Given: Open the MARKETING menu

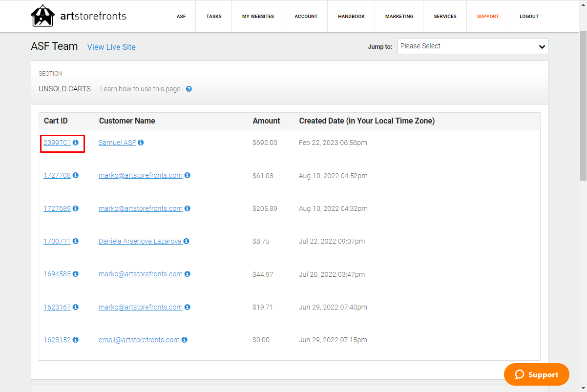Looking at the screenshot, I should tap(399, 16).
